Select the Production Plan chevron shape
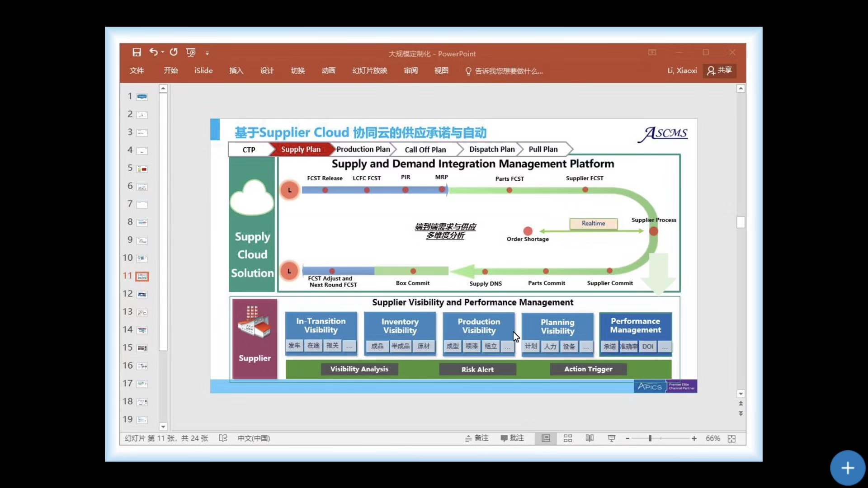 [363, 150]
